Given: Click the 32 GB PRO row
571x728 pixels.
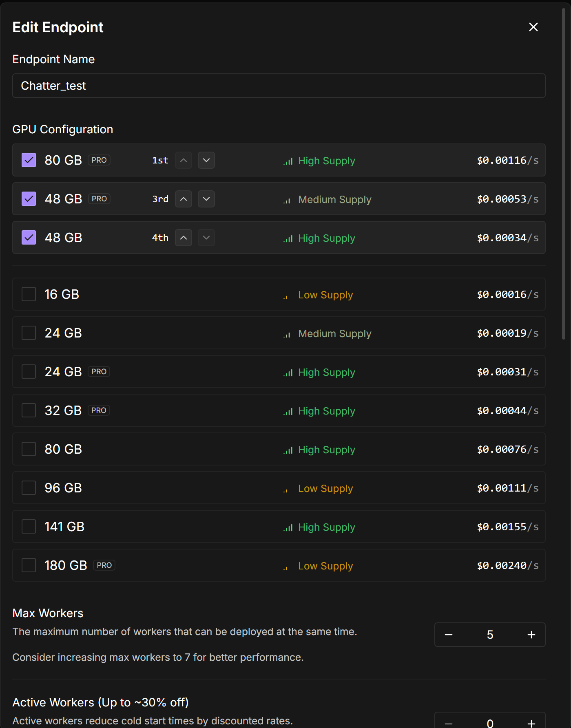Looking at the screenshot, I should point(279,410).
